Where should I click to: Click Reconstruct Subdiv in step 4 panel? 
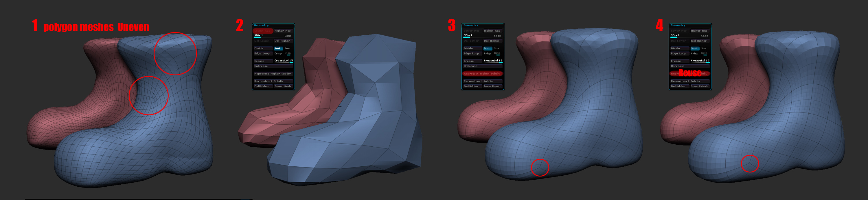(x=690, y=81)
